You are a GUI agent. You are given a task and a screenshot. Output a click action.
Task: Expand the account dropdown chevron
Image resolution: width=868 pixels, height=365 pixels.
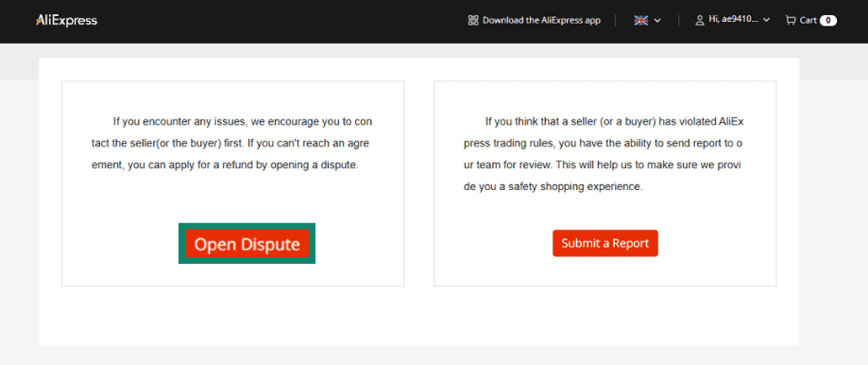click(767, 21)
